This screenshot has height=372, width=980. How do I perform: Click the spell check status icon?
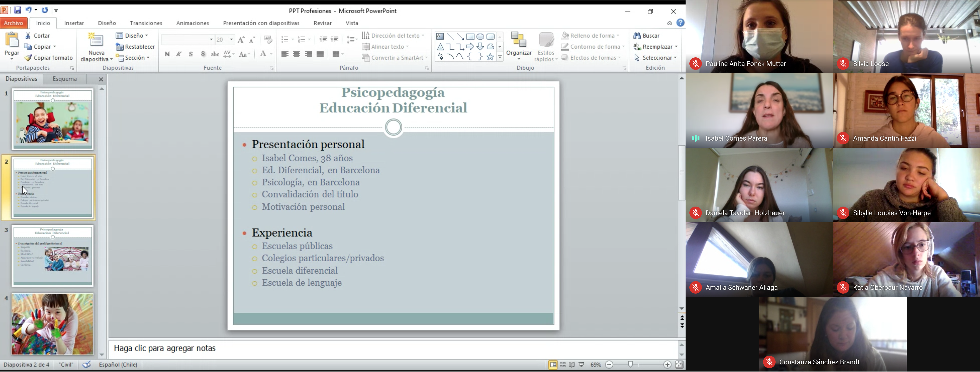point(87,365)
